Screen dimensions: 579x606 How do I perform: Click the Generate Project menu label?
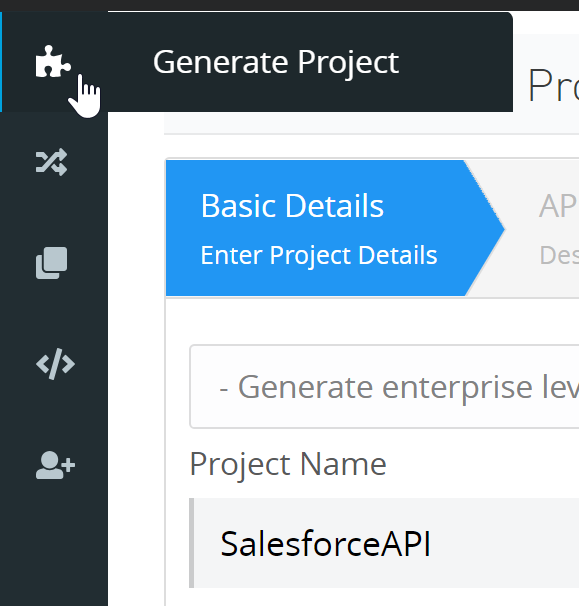[x=276, y=62]
